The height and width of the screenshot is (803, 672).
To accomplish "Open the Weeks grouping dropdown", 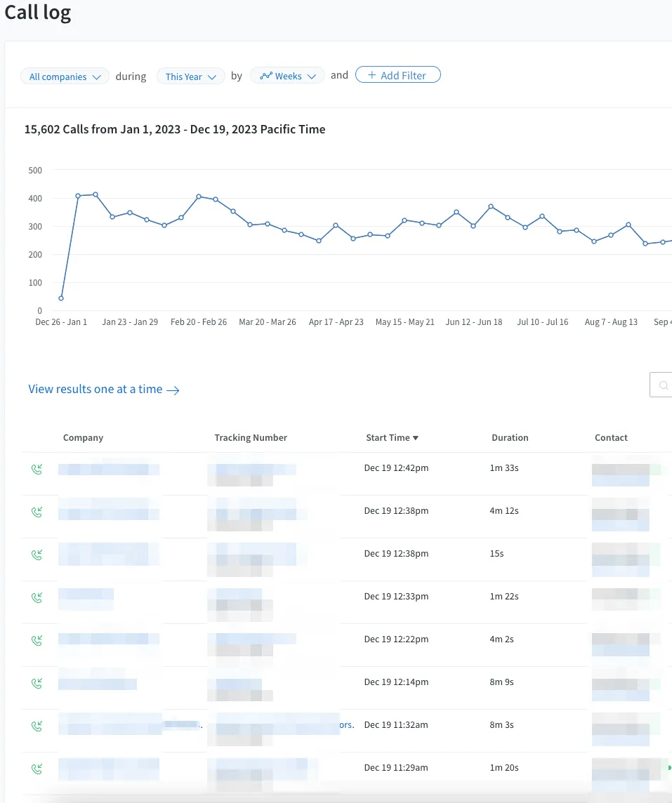I will [287, 76].
